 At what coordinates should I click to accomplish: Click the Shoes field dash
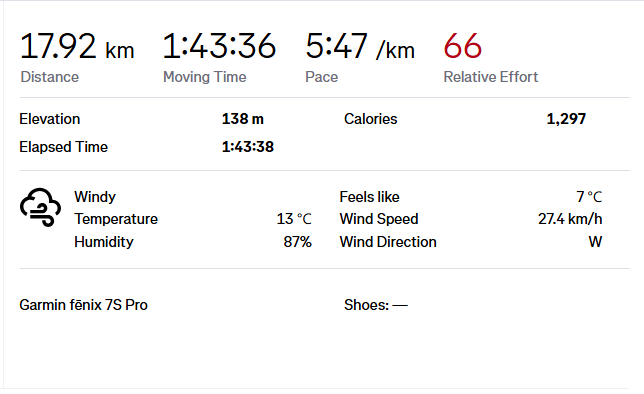click(x=400, y=305)
